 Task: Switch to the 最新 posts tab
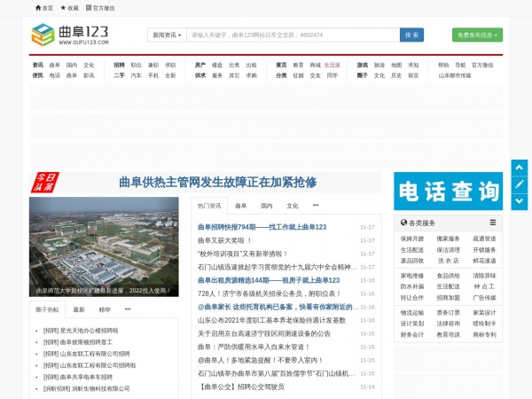pos(79,310)
